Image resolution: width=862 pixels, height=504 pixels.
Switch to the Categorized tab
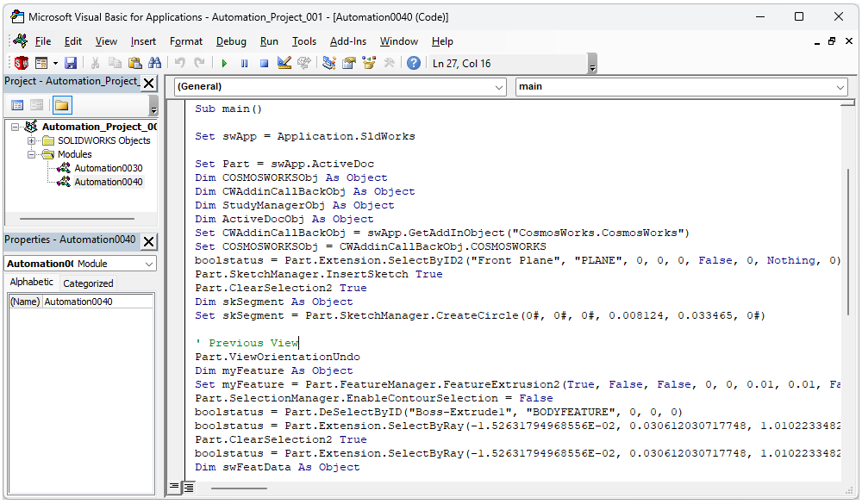tap(88, 283)
